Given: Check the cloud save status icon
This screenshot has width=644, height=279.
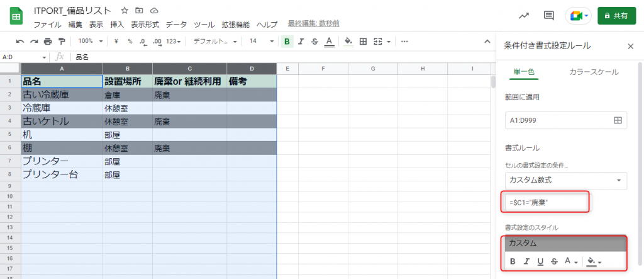Looking at the screenshot, I should pos(154,10).
